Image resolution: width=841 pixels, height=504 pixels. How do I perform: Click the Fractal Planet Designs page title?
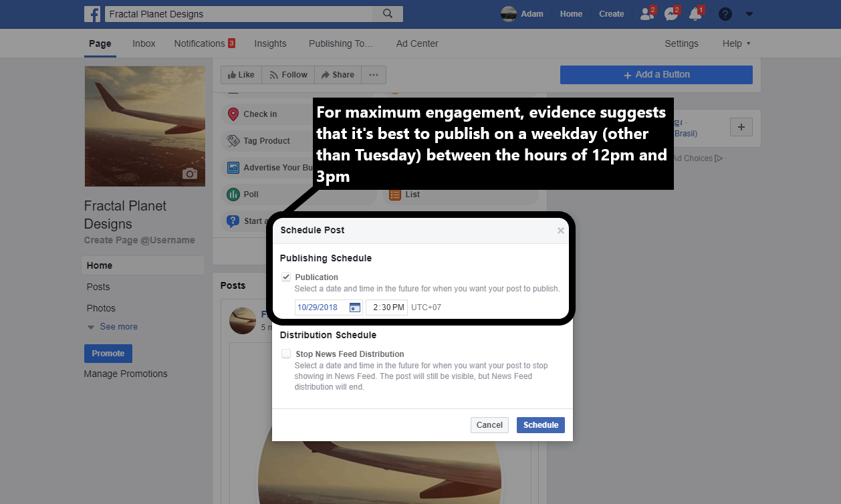tap(126, 215)
